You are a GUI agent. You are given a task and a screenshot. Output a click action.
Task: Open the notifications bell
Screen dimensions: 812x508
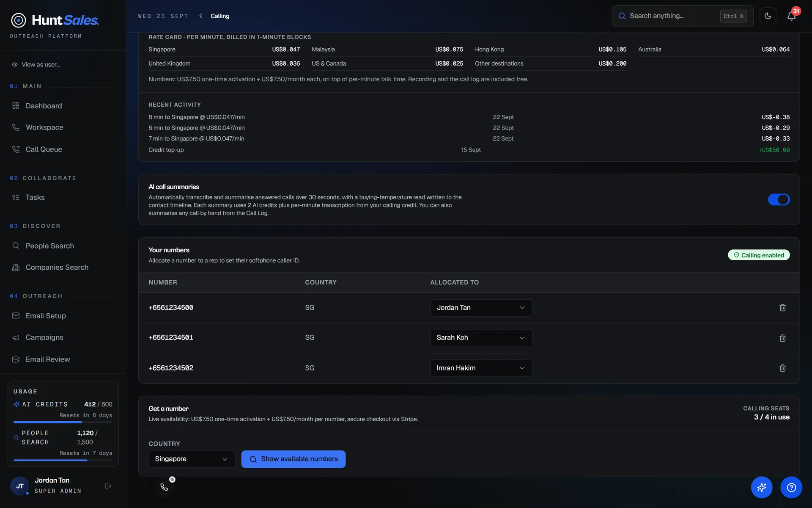pos(791,16)
